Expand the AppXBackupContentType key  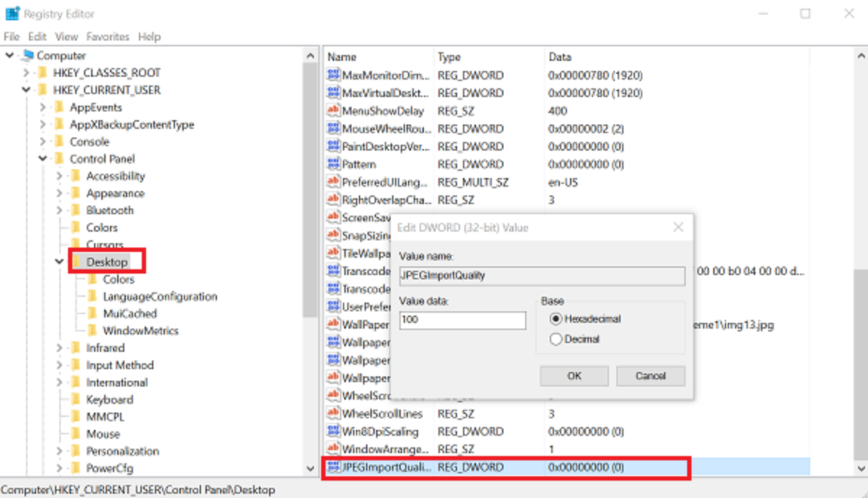pyautogui.click(x=43, y=124)
